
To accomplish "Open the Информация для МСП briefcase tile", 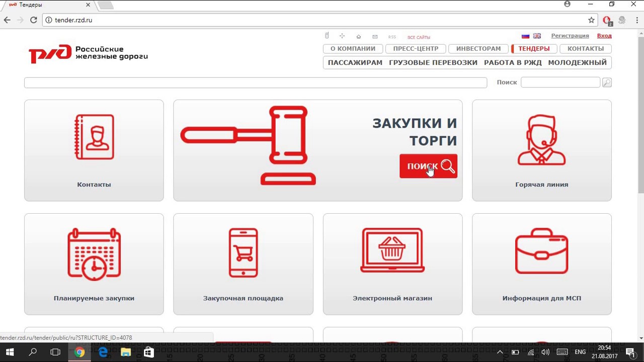I will (x=542, y=264).
